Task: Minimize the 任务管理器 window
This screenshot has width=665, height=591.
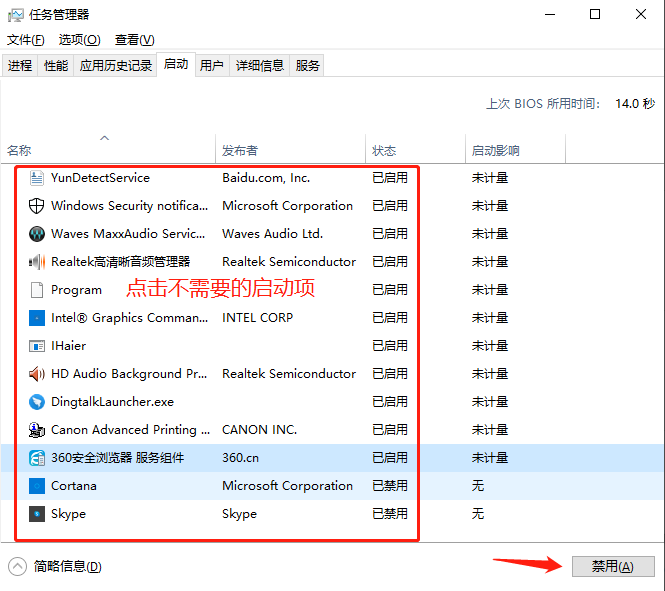Action: 550,14
